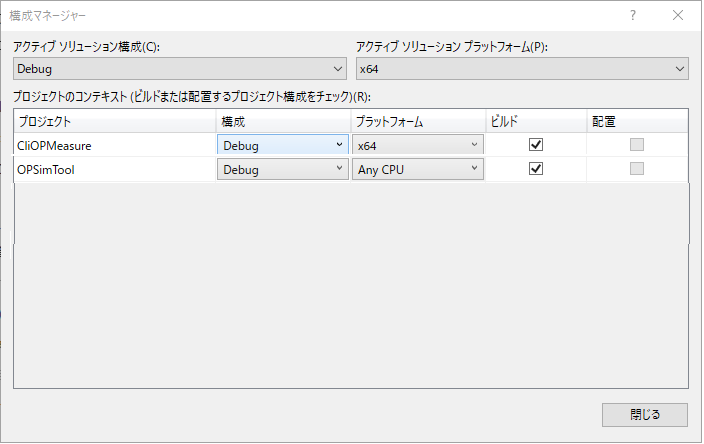Viewport: 704px width, 444px height.
Task: Open the アクティブ ソリューション構成 dropdown
Action: (x=181, y=69)
